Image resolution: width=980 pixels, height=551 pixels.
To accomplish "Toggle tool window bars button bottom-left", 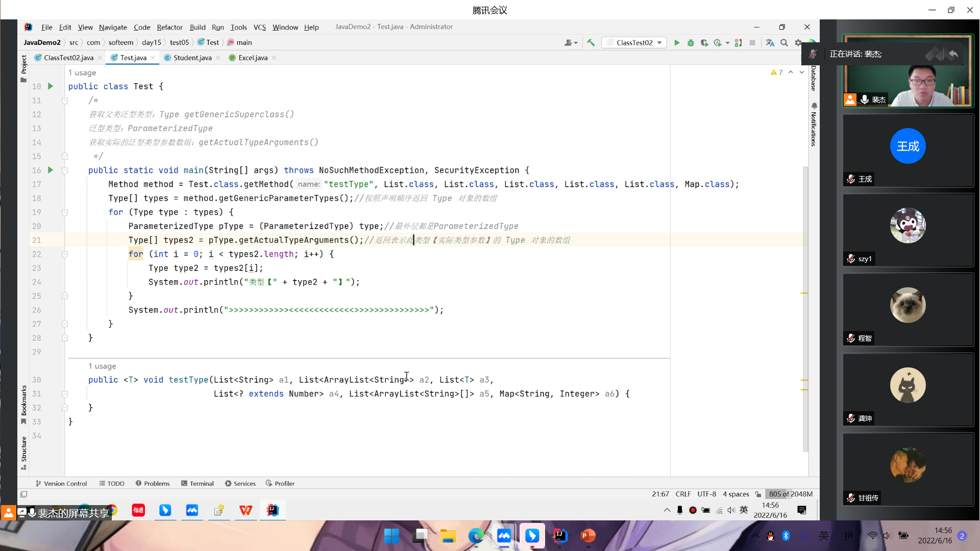I will tap(23, 494).
